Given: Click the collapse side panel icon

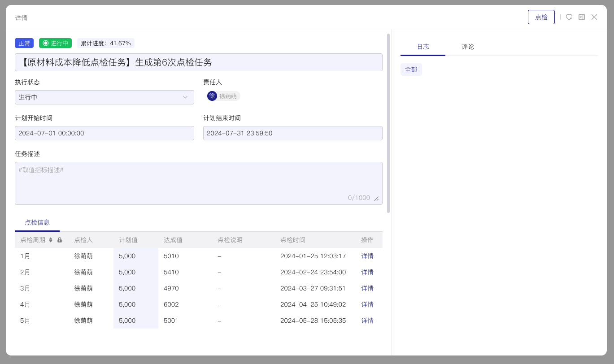Looking at the screenshot, I should point(582,17).
